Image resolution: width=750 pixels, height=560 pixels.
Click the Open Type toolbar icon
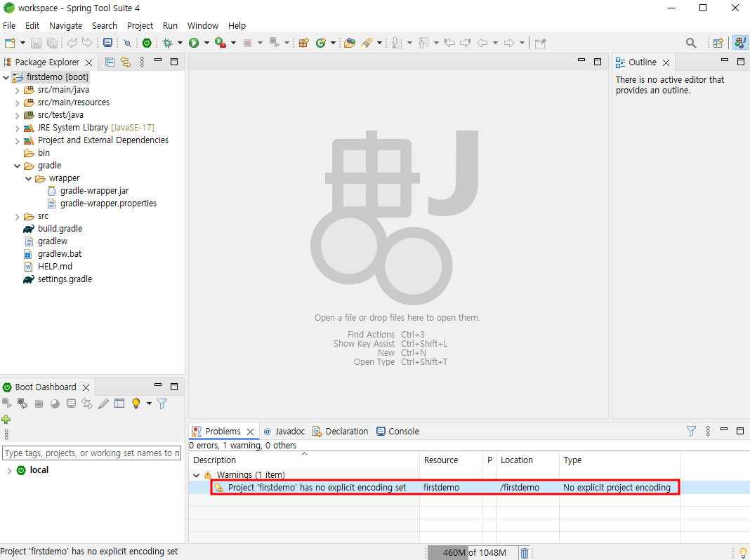(350, 43)
